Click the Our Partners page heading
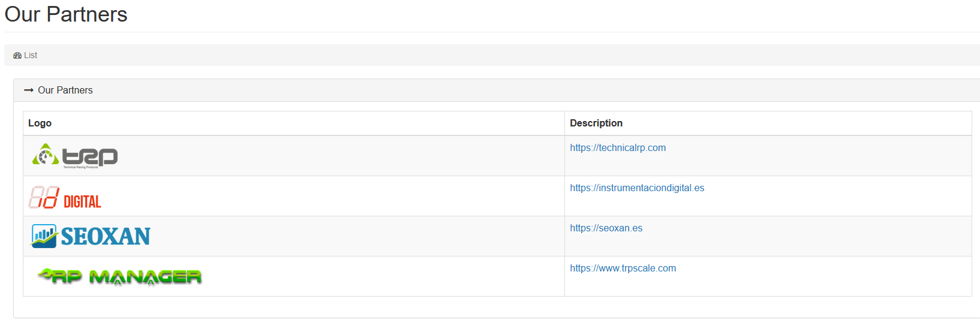Screen dimensions: 980x329 [x=66, y=14]
